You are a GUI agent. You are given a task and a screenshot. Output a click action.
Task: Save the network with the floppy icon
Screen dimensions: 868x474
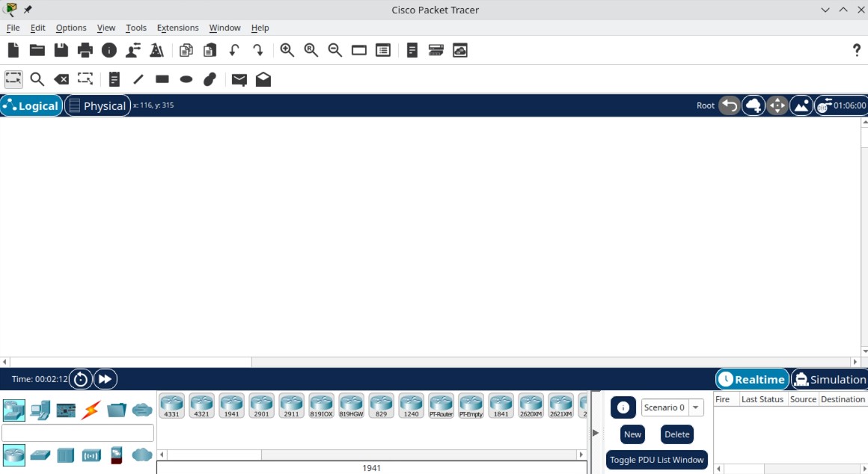coord(61,50)
